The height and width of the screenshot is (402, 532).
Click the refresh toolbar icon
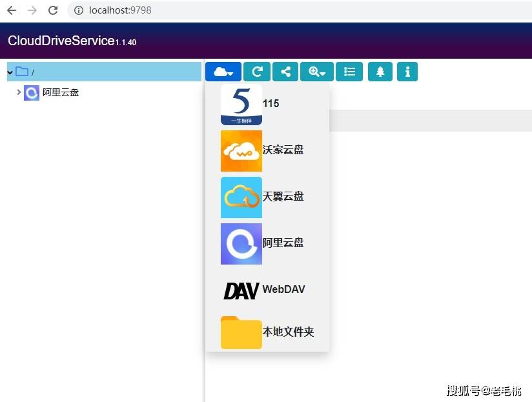[x=257, y=72]
